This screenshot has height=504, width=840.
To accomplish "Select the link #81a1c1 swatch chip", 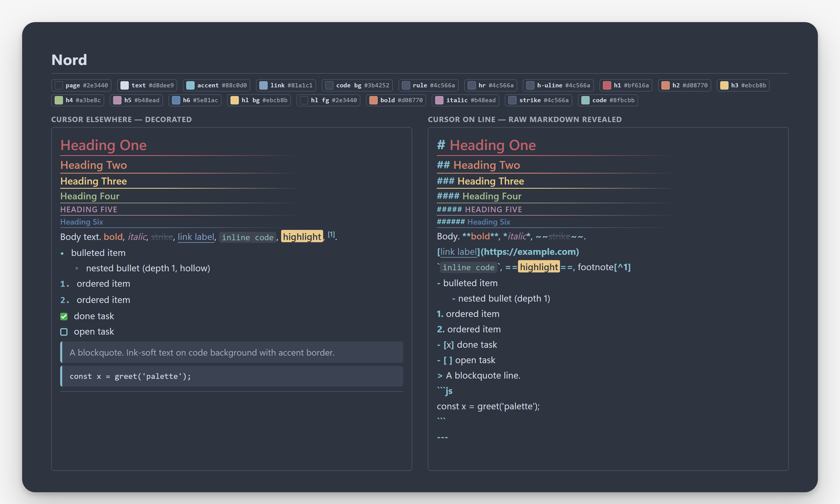I will pyautogui.click(x=286, y=85).
